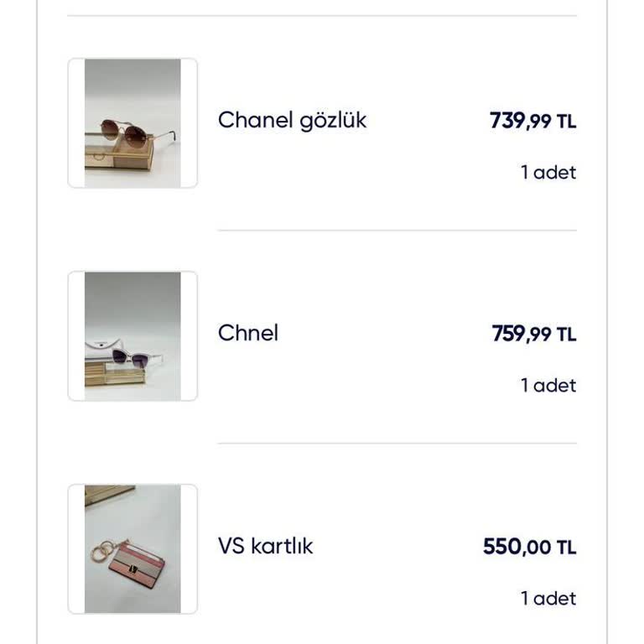The width and height of the screenshot is (644, 644).
Task: Open the Chanel gözlük product thumbnail
Action: point(132,123)
